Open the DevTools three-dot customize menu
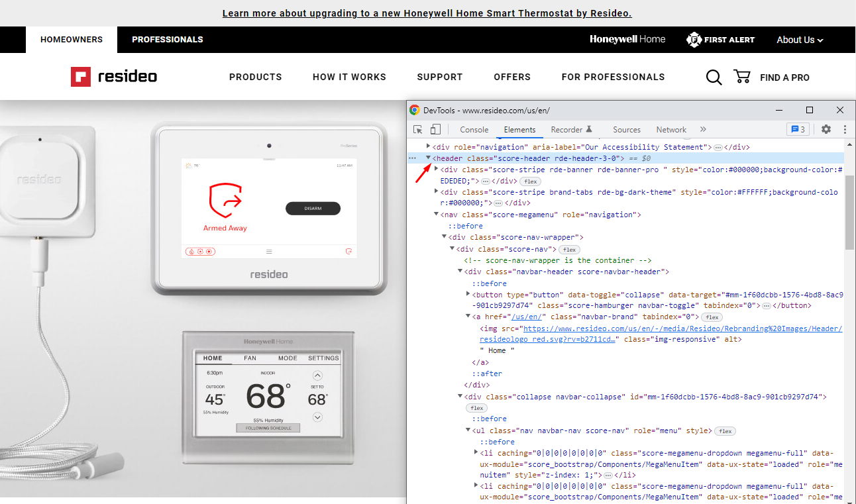 pos(845,130)
